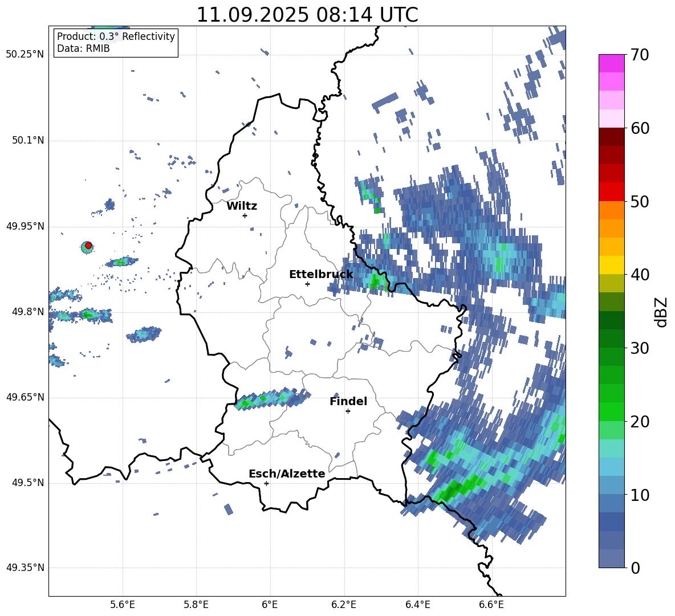
Task: Click the Ettelbruck cross marker
Action: [x=307, y=284]
